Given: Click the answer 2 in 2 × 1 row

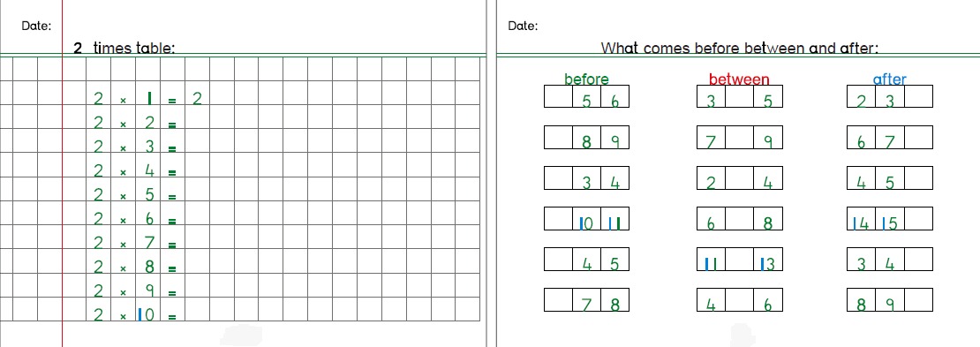Looking at the screenshot, I should click(x=197, y=98).
